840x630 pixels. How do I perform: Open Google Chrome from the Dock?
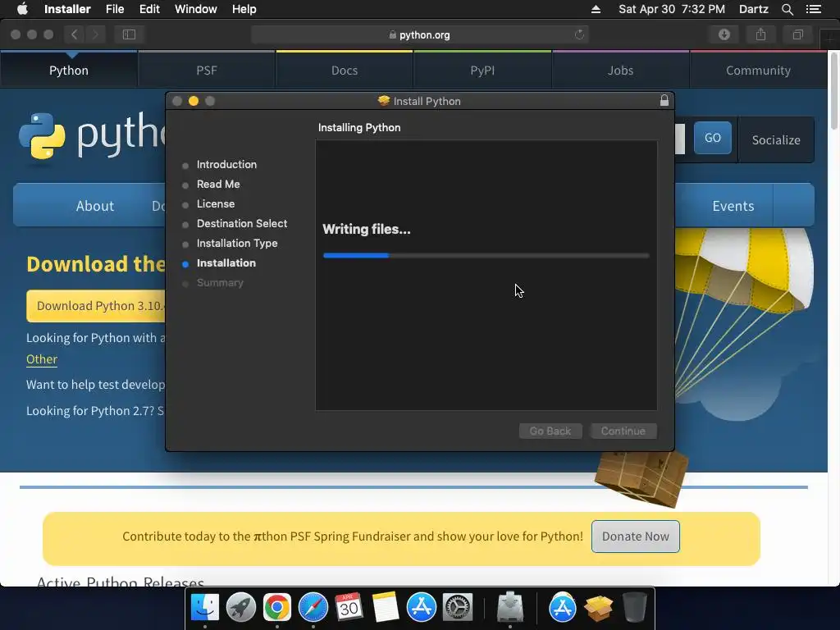pyautogui.click(x=277, y=608)
